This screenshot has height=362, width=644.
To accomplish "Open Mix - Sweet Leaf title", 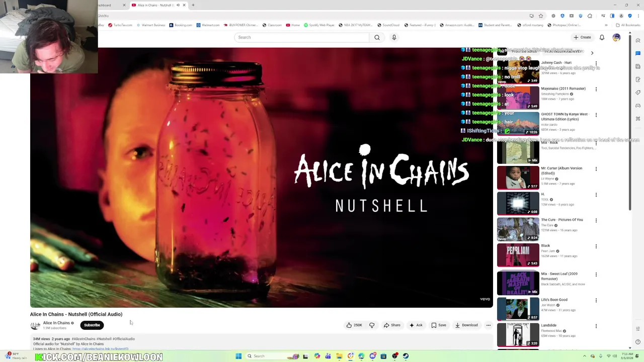I will (x=559, y=276).
